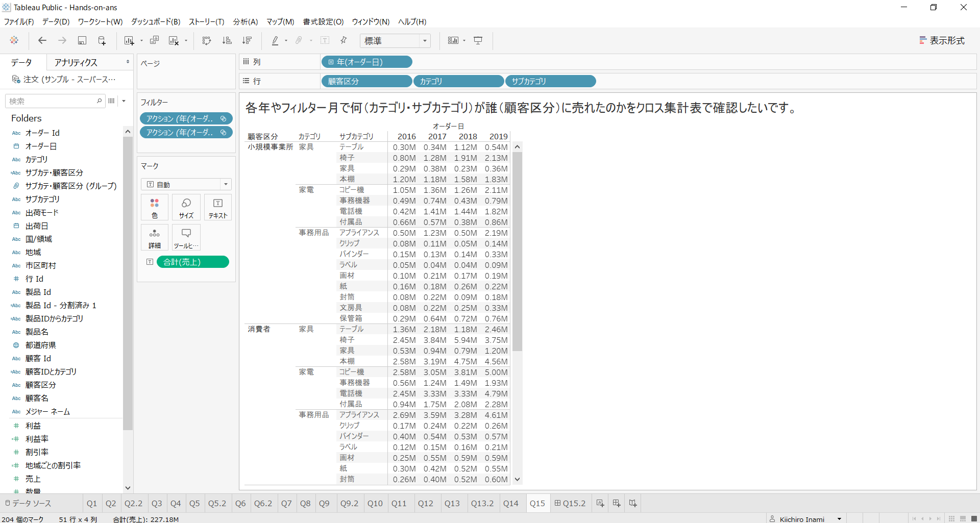This screenshot has width=980, height=523.
Task: Show sheets as tabs view
Action: [x=973, y=518]
